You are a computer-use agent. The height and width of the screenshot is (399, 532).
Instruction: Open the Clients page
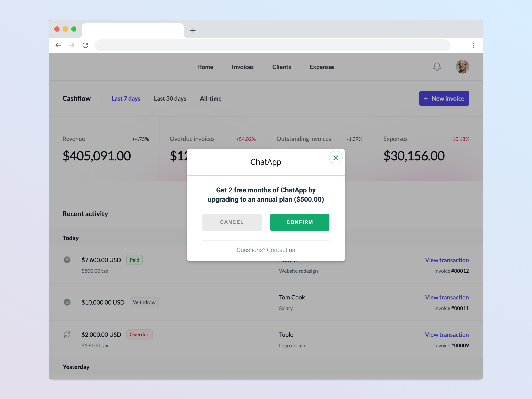pyautogui.click(x=281, y=67)
